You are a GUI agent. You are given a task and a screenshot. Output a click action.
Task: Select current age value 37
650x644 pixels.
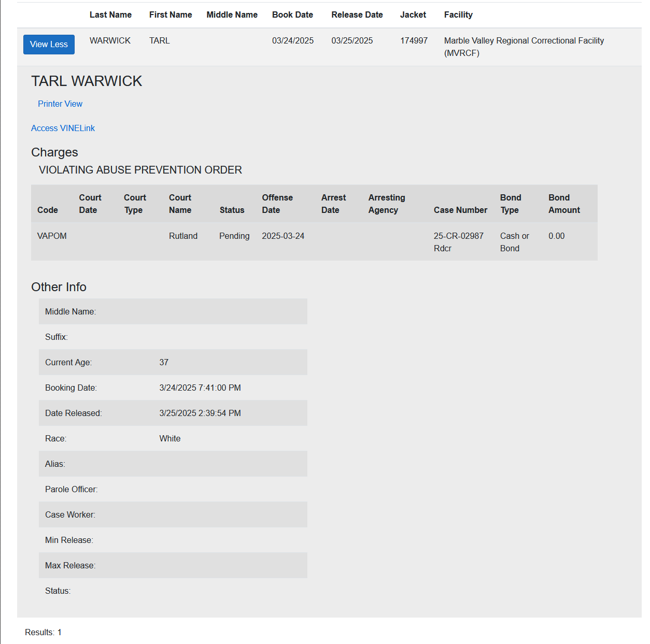pyautogui.click(x=164, y=362)
